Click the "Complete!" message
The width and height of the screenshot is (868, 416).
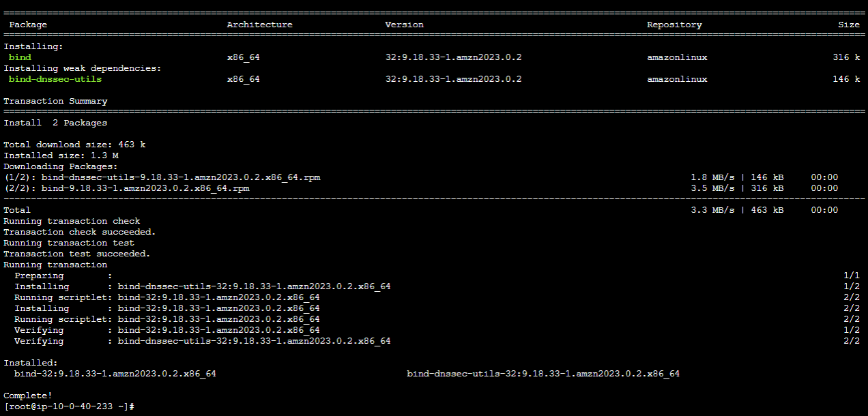pos(28,396)
